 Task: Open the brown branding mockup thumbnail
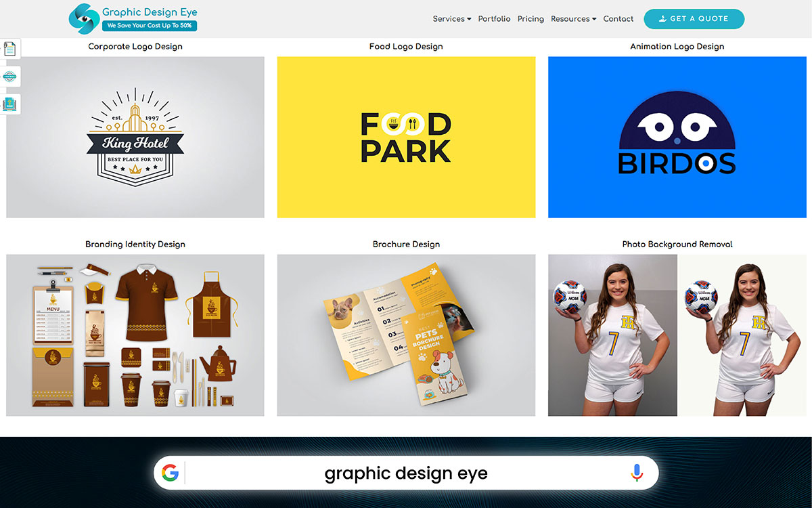pos(135,335)
